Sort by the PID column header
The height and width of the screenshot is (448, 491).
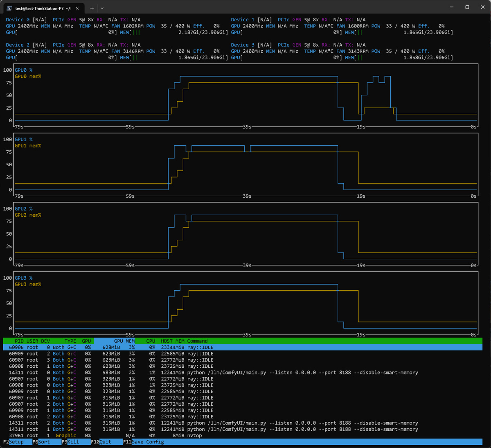tap(19, 341)
